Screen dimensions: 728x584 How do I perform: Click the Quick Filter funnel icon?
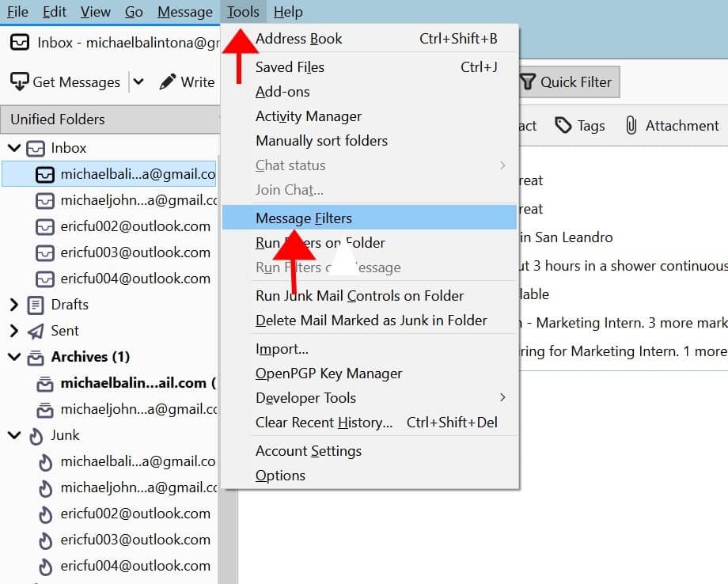click(528, 81)
